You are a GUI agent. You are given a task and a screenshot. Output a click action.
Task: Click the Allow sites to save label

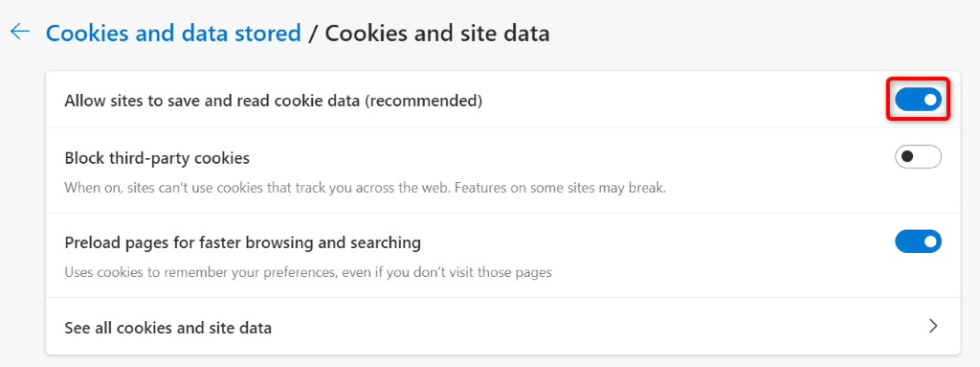pyautogui.click(x=273, y=101)
